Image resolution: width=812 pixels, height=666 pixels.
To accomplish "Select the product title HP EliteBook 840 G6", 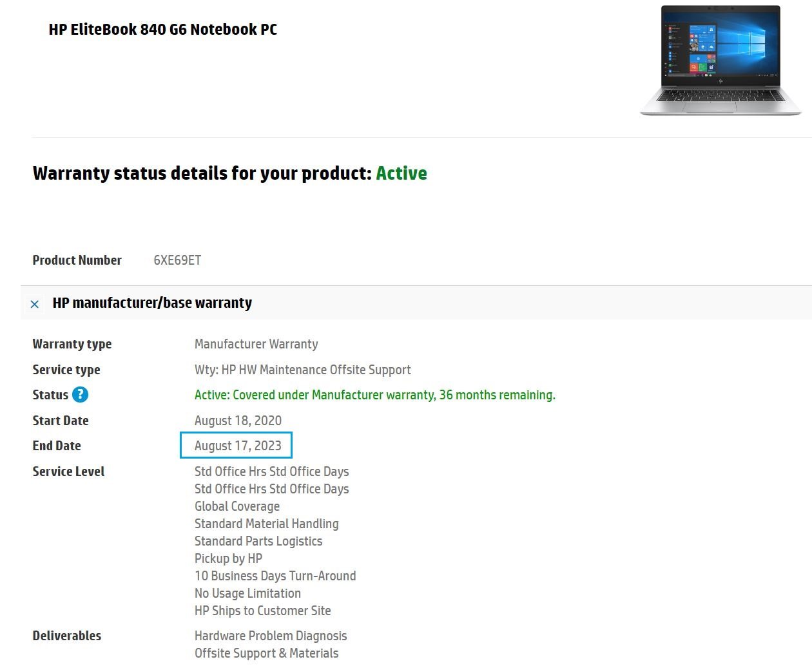I will (x=163, y=30).
